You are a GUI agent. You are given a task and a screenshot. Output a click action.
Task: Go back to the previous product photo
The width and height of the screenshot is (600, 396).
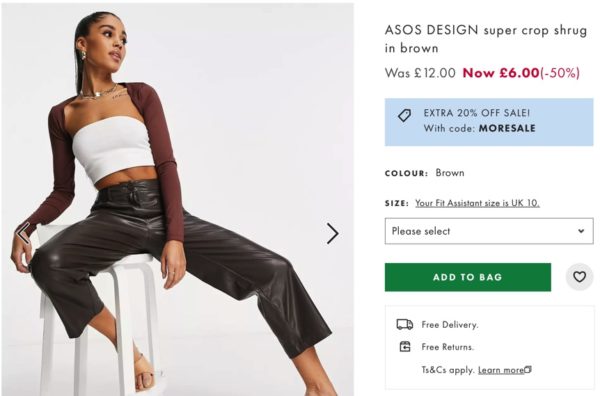coord(23,233)
